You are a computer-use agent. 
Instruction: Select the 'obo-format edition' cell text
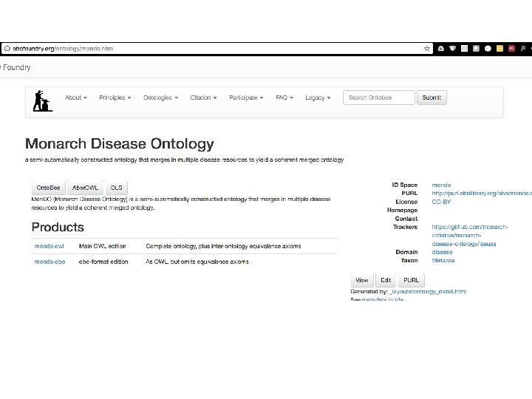tap(103, 262)
